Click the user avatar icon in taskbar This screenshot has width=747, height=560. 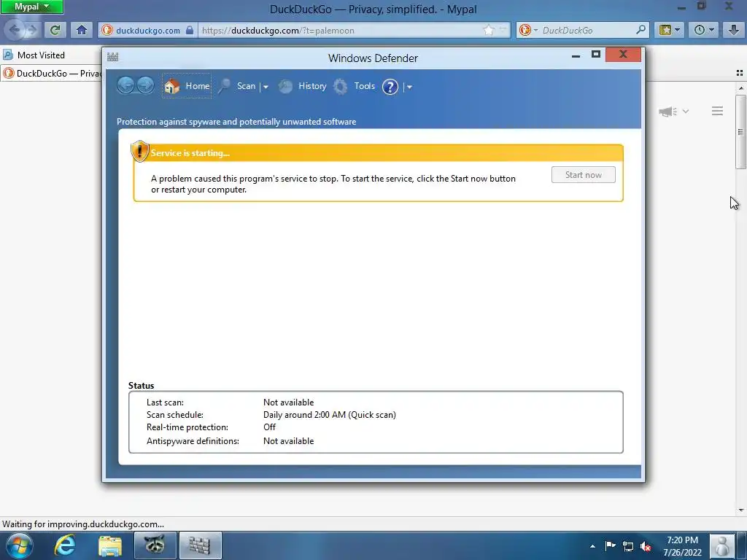coord(721,545)
